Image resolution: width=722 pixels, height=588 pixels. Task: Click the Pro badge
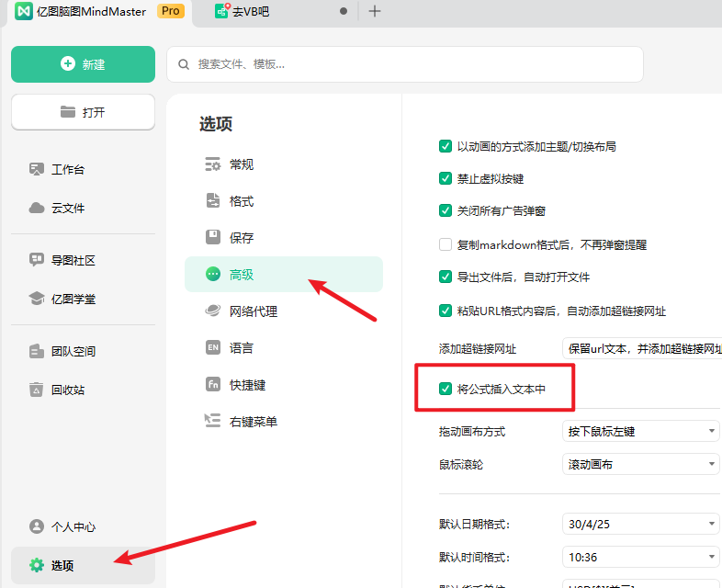171,11
